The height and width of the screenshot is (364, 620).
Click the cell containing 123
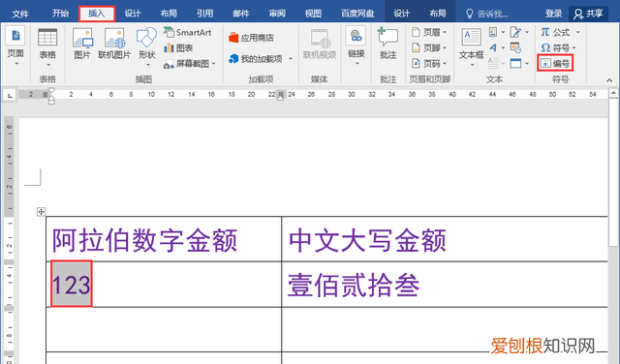[x=164, y=285]
